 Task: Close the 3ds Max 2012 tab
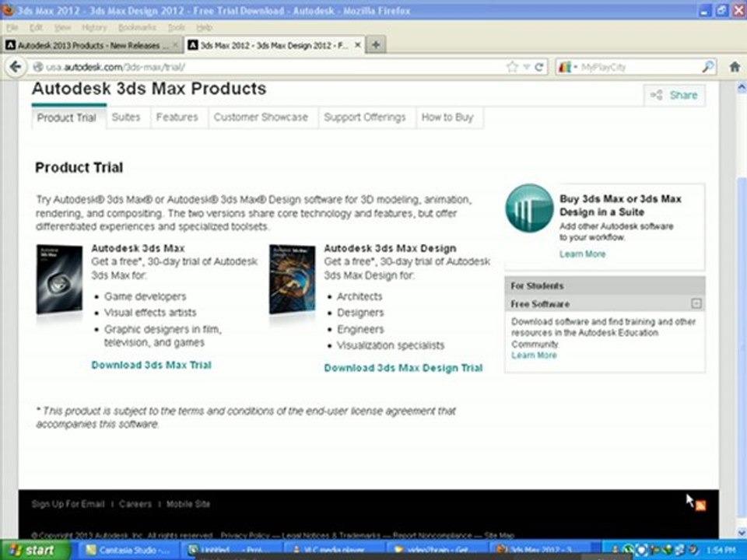(357, 45)
